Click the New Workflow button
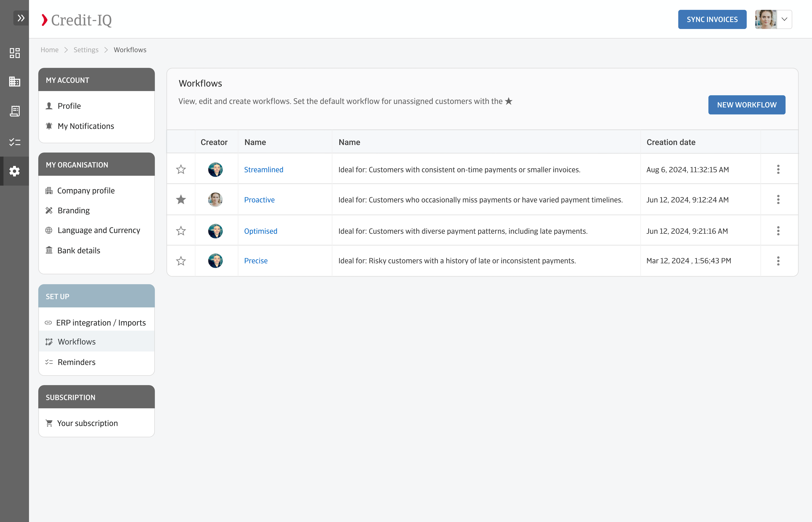This screenshot has height=522, width=812. coord(747,105)
